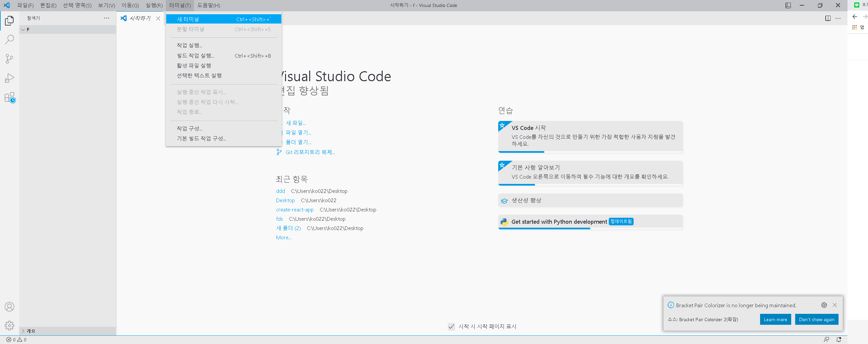Open the 생산성 향상 walkthrough card
This screenshot has height=344, width=868.
(x=590, y=200)
